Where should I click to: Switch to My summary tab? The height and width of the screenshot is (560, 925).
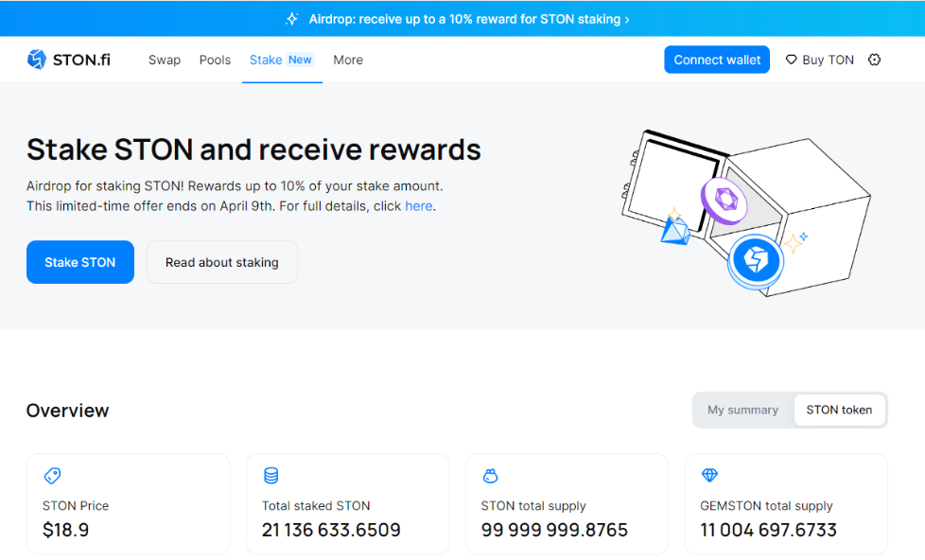742,411
